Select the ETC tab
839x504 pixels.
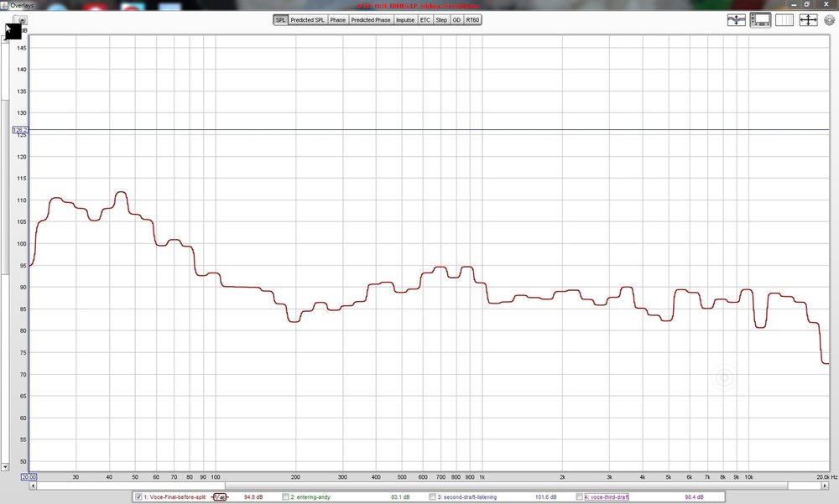coord(425,20)
